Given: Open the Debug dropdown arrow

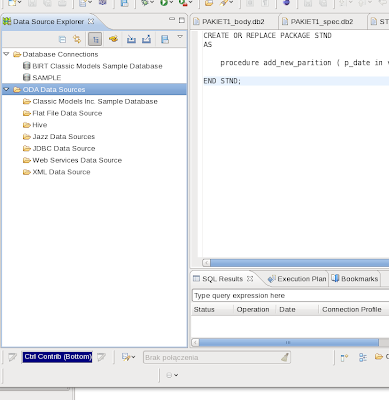Looking at the screenshot, I should pos(152,3).
